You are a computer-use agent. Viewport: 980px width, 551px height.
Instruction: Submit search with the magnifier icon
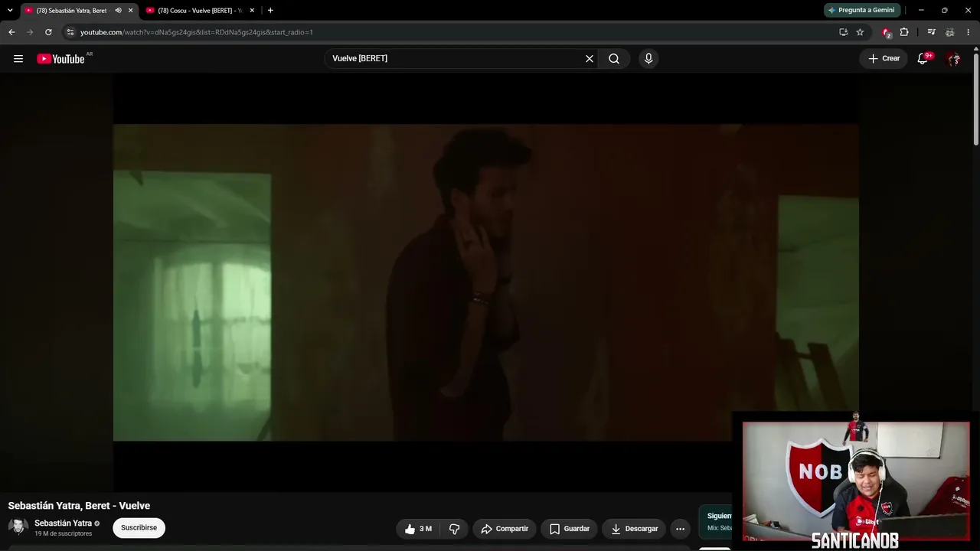[614, 59]
